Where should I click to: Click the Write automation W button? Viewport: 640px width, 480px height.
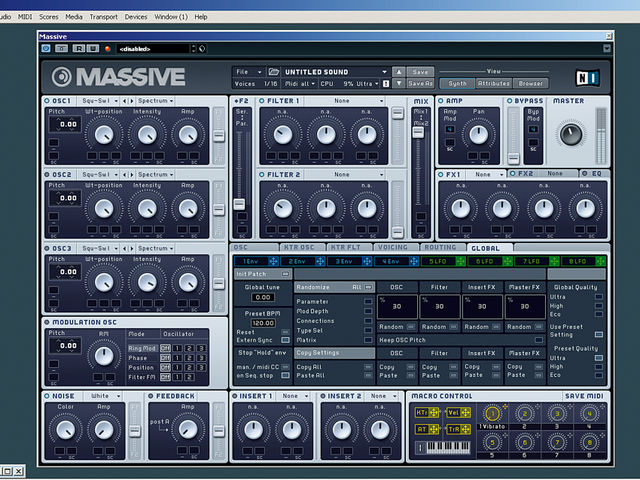pos(93,49)
